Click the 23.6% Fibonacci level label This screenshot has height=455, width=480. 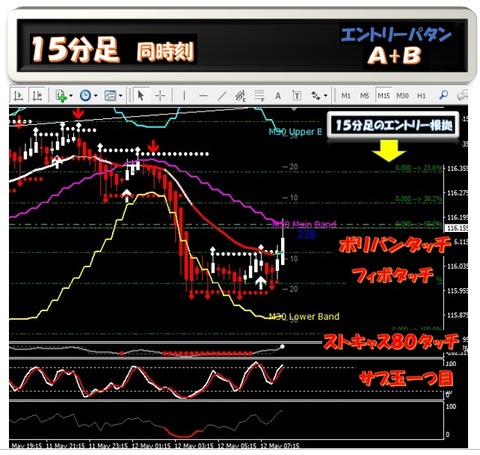click(419, 168)
